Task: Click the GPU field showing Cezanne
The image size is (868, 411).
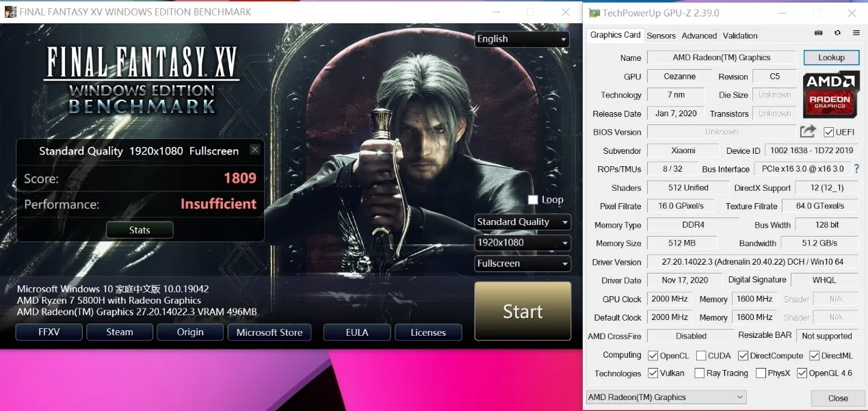Action: pos(680,77)
